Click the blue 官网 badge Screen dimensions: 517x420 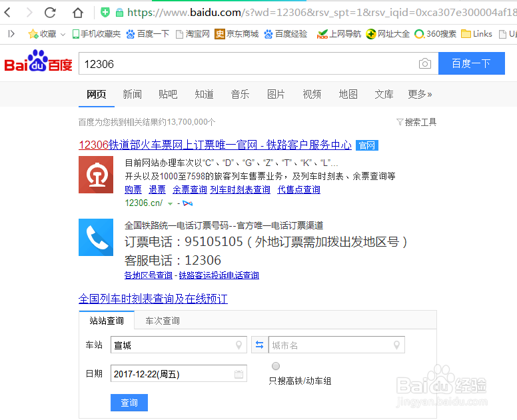pos(367,145)
